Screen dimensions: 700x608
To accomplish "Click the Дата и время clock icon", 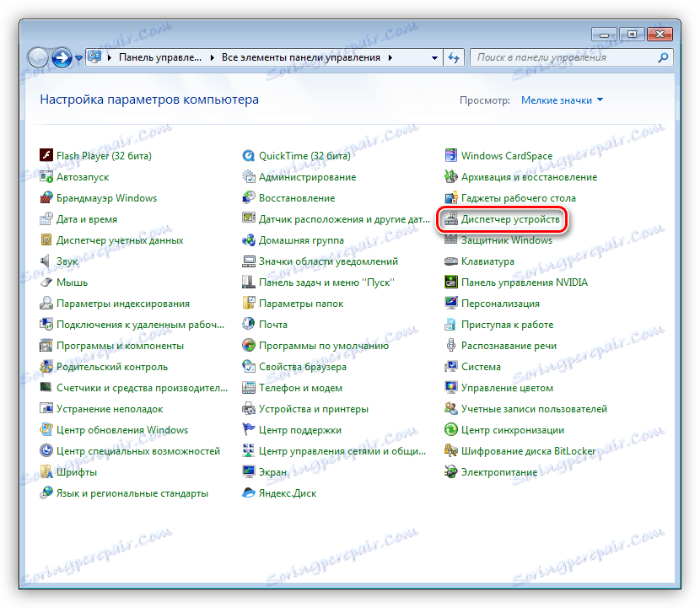I will click(46, 218).
